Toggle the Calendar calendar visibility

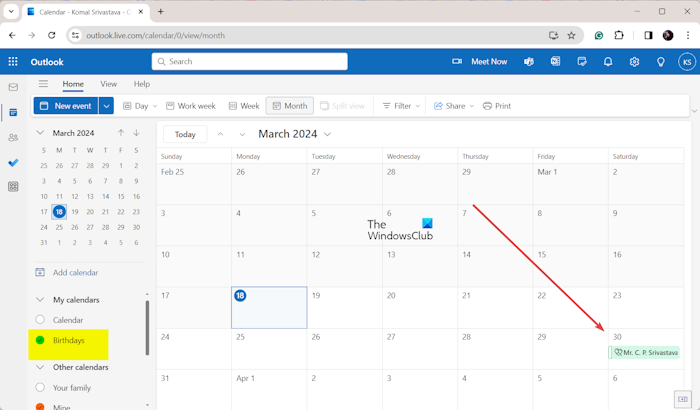click(40, 319)
